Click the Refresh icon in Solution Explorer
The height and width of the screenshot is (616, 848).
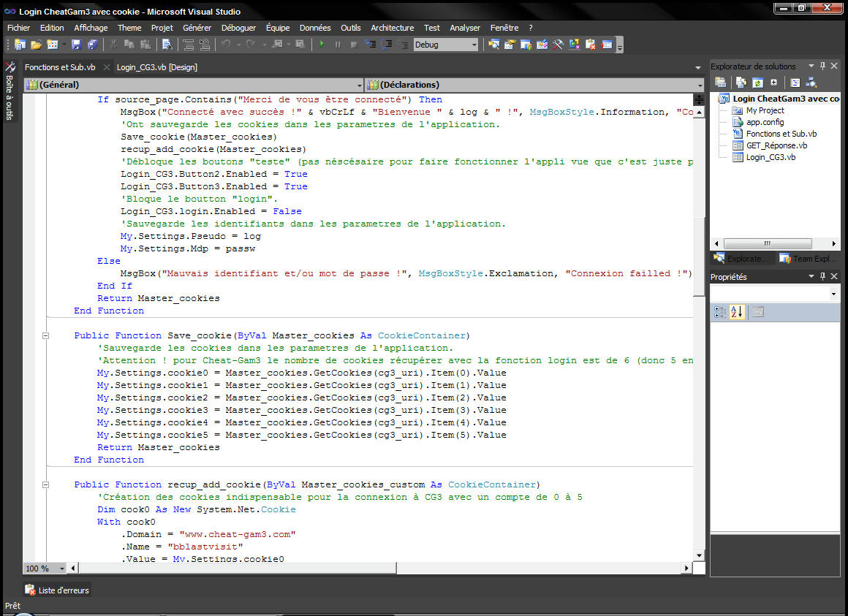click(757, 83)
